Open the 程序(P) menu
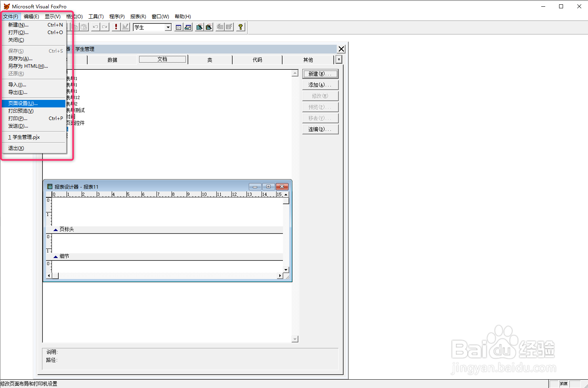The width and height of the screenshot is (588, 388). click(117, 16)
